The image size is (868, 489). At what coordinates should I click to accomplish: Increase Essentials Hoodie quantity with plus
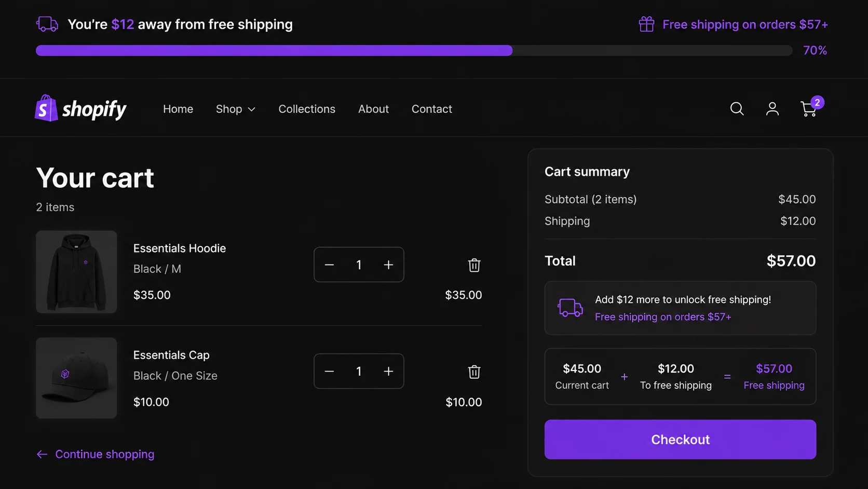(388, 265)
